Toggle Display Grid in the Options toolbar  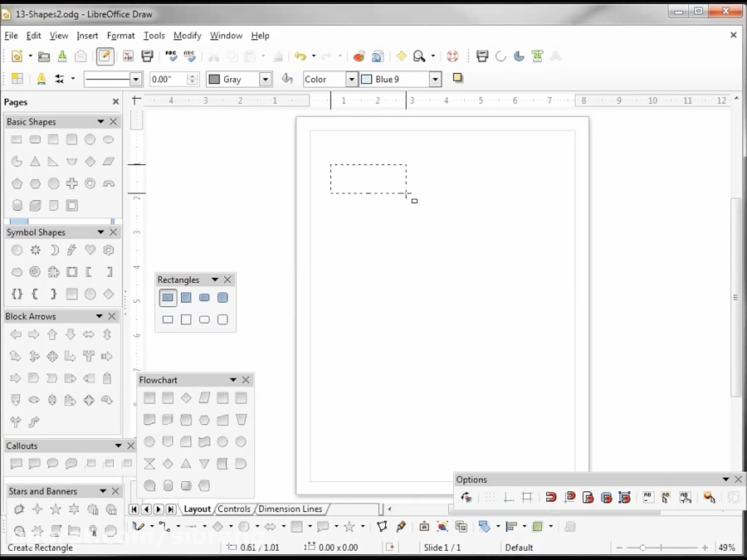coord(490,497)
